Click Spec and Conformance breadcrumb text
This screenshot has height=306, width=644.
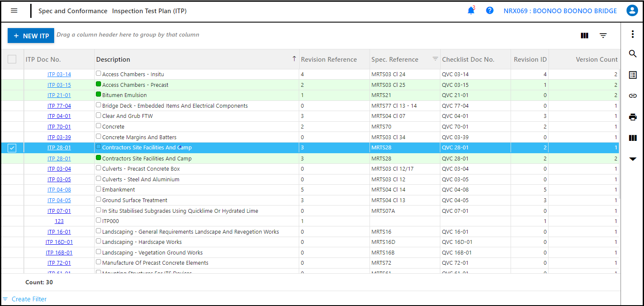pos(73,11)
